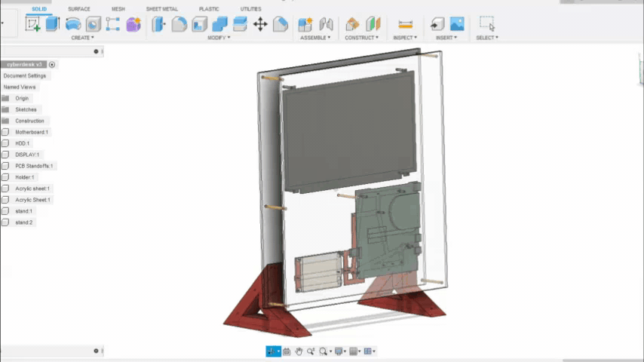Activate the Move/Copy tool
This screenshot has height=362, width=644.
point(260,24)
